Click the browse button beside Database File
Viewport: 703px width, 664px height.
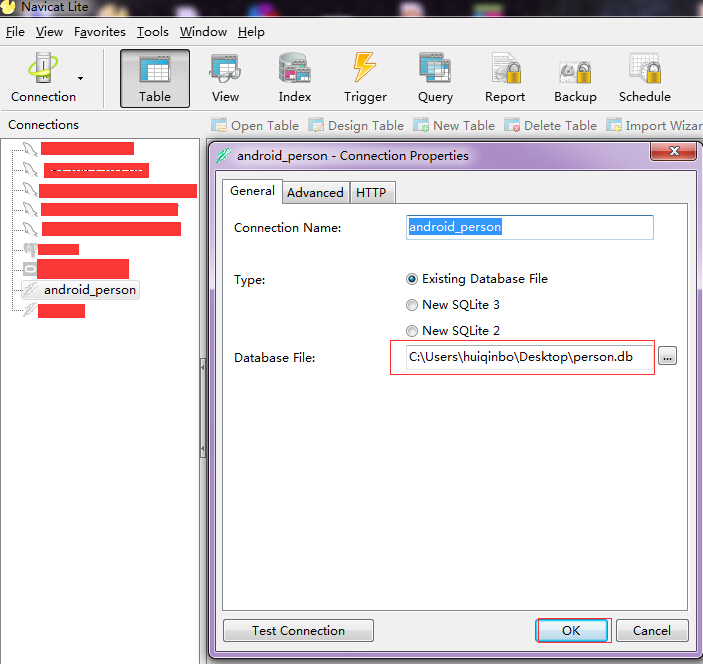point(668,356)
